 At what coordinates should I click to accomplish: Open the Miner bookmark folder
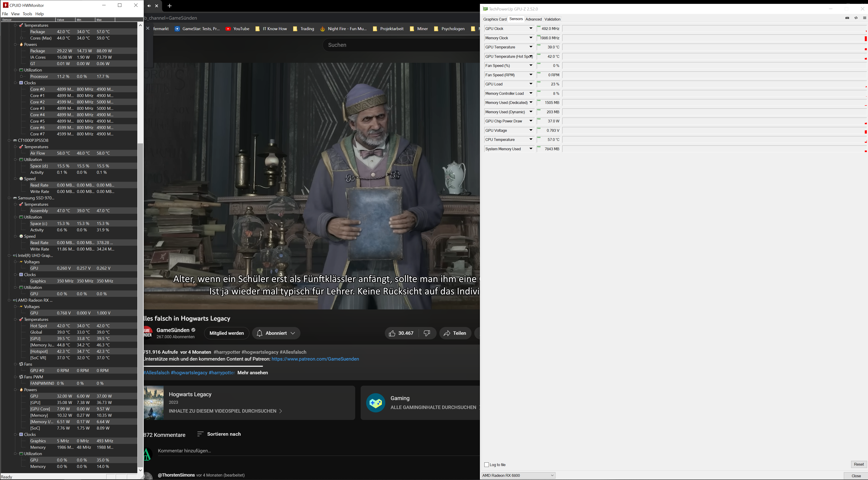[x=419, y=29]
